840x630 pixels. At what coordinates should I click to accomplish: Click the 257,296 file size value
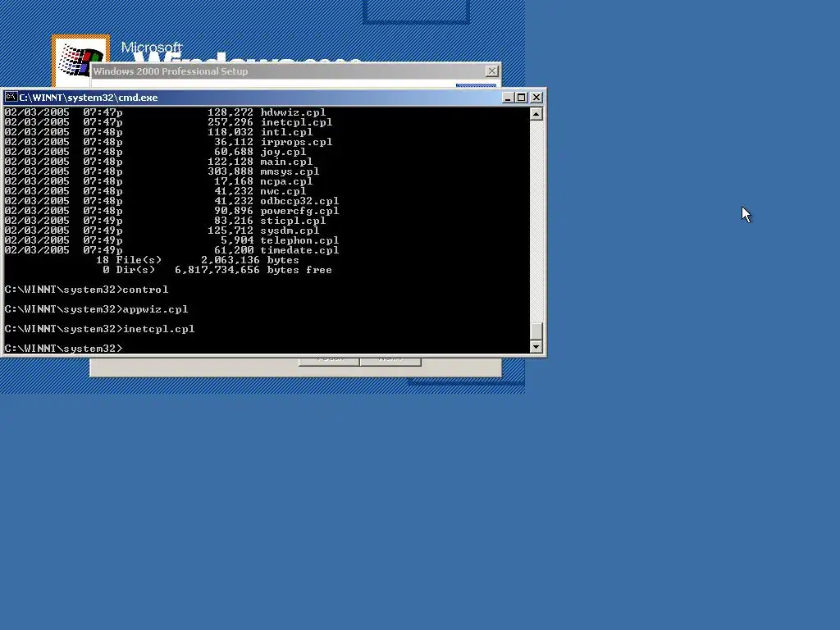point(231,122)
